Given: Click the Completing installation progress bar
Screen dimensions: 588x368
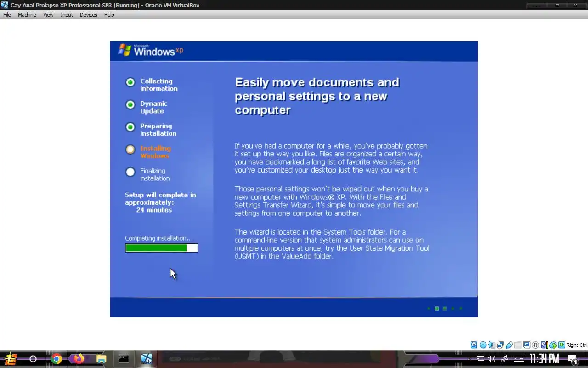Looking at the screenshot, I should tap(161, 248).
